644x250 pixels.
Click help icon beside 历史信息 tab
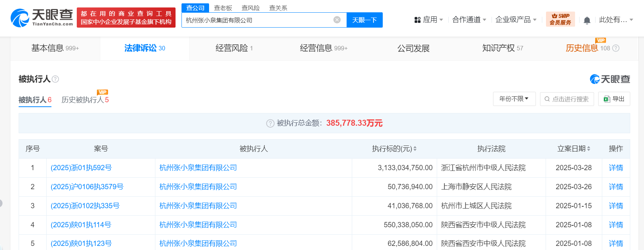[x=616, y=48]
